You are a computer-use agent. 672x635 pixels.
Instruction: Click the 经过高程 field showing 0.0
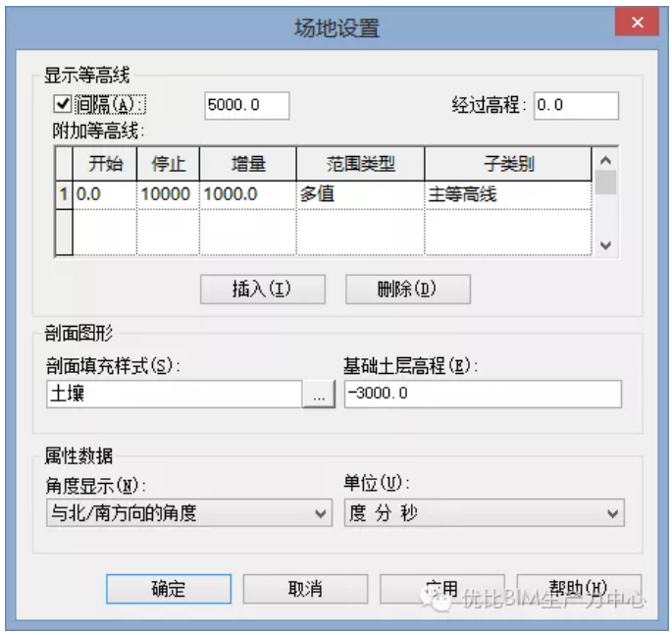(576, 105)
